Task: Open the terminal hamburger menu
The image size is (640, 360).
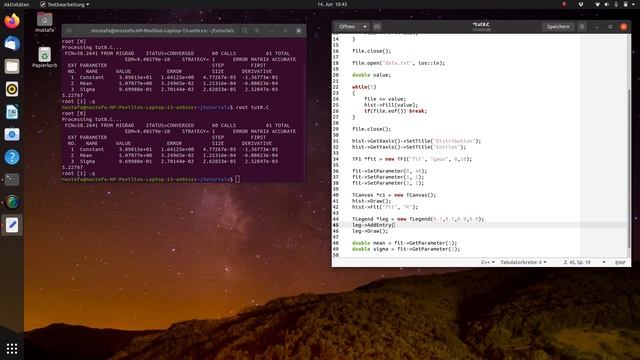Action: pyautogui.click(x=257, y=31)
